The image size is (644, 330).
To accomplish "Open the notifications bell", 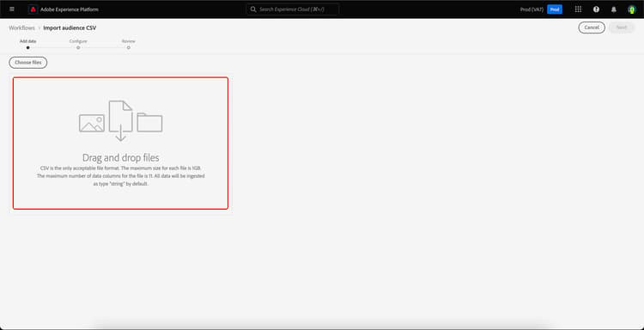I will [614, 9].
